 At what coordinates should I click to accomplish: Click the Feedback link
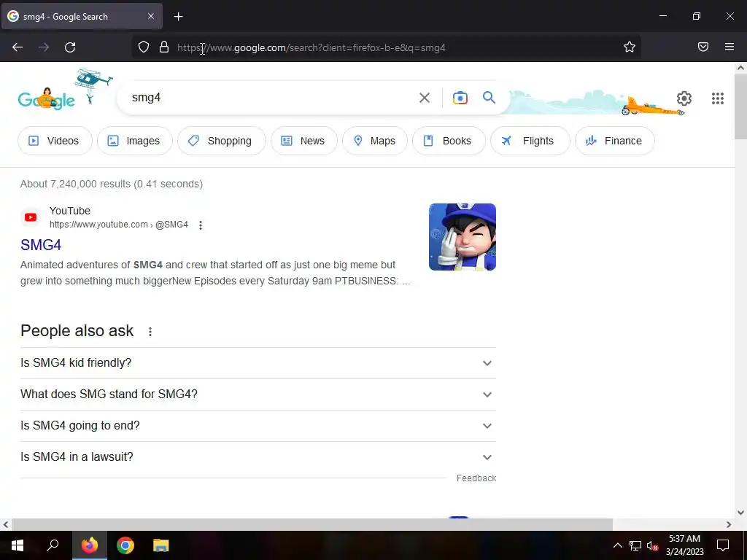pos(476,478)
